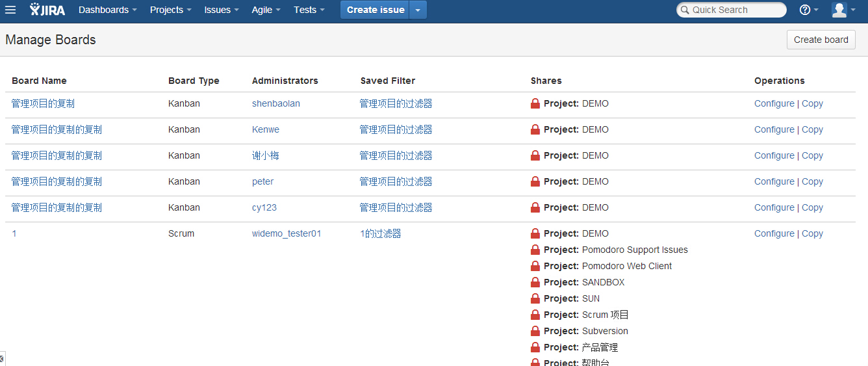Open administrator Kenwe profile
The width and height of the screenshot is (868, 366).
266,129
